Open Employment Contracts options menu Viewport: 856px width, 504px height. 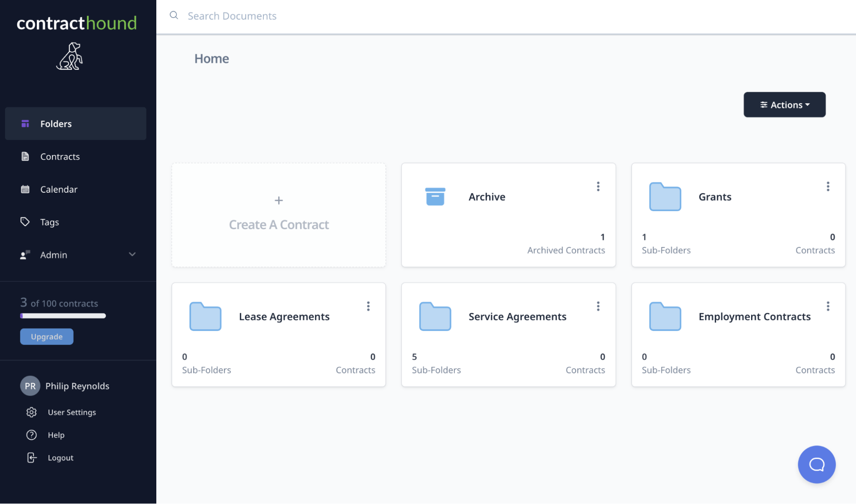[828, 306]
